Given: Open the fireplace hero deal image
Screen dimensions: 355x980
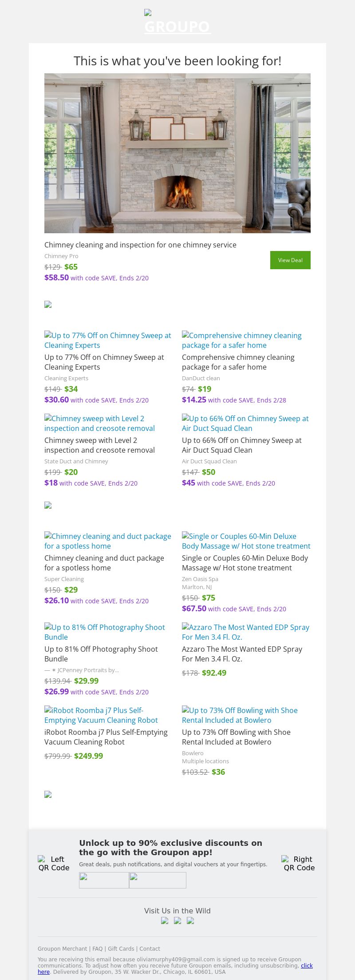Looking at the screenshot, I should 177,153.
